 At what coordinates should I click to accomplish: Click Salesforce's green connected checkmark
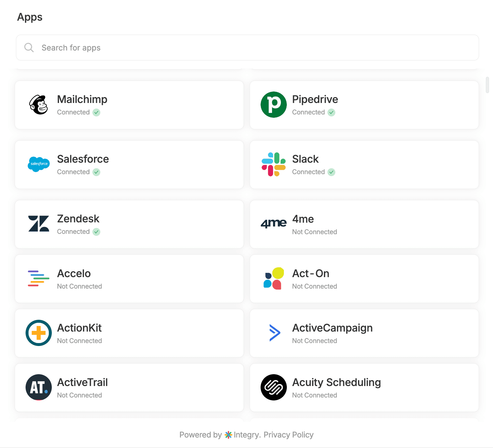pos(96,172)
